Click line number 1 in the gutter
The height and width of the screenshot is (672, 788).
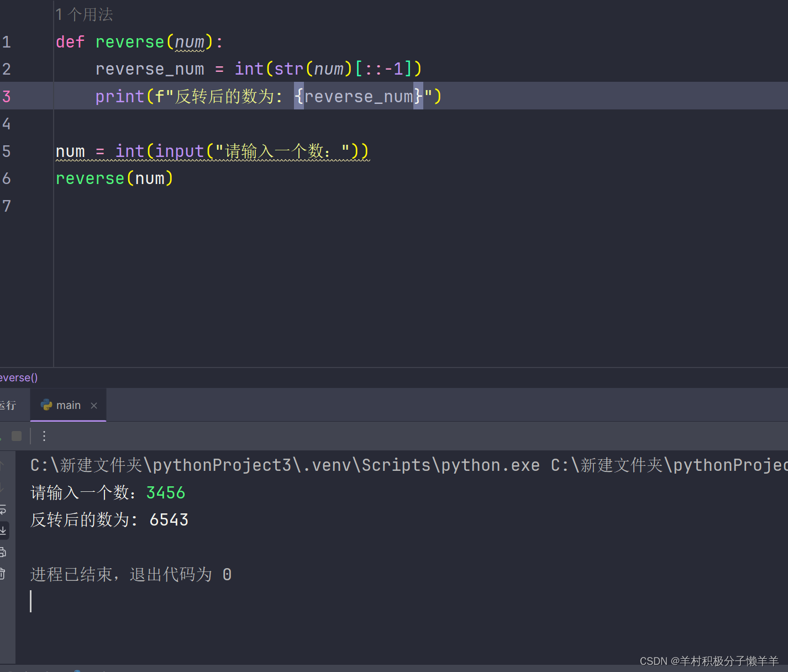pyautogui.click(x=7, y=42)
